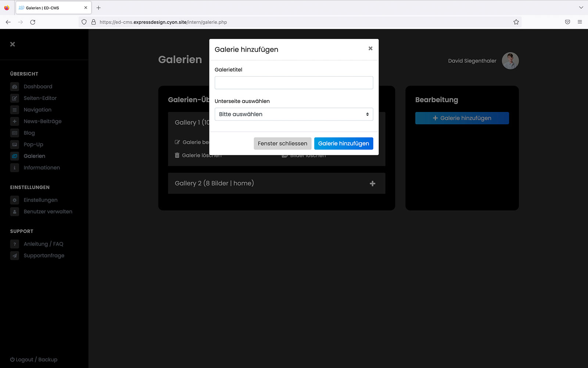588x368 pixels.
Task: Click the News-Beiträge plus icon
Action: point(15,121)
